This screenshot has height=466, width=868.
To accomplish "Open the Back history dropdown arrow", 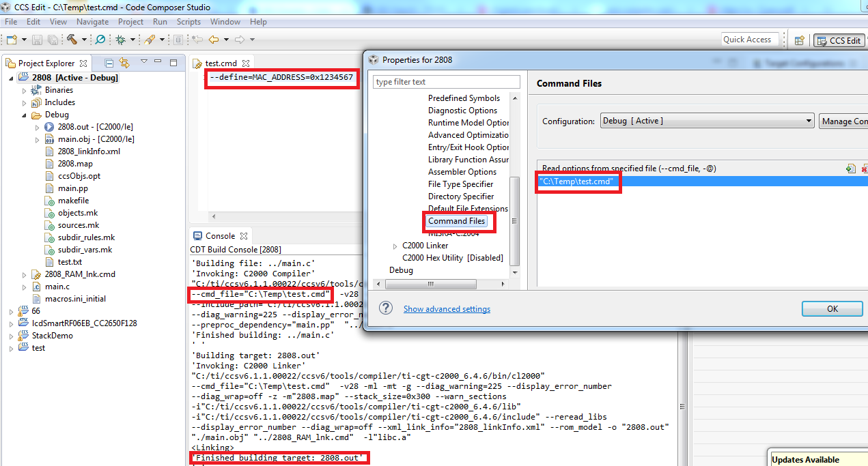I will point(226,40).
